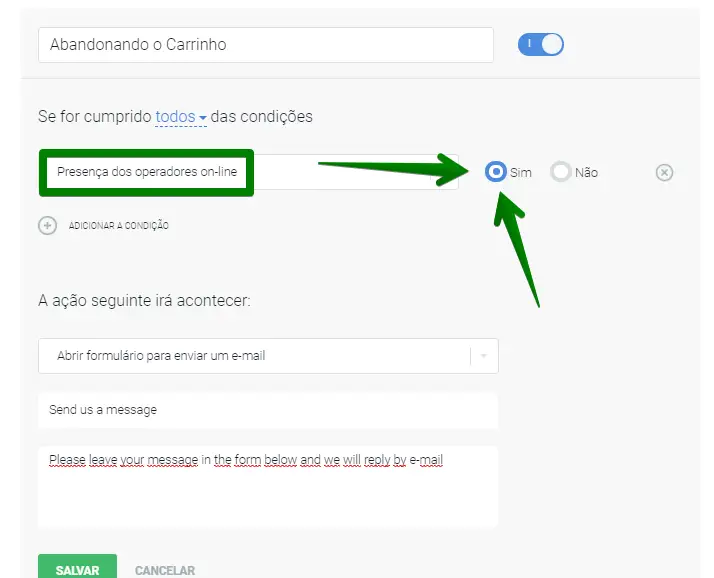
Task: Click the plus icon to add condition
Action: tap(47, 226)
